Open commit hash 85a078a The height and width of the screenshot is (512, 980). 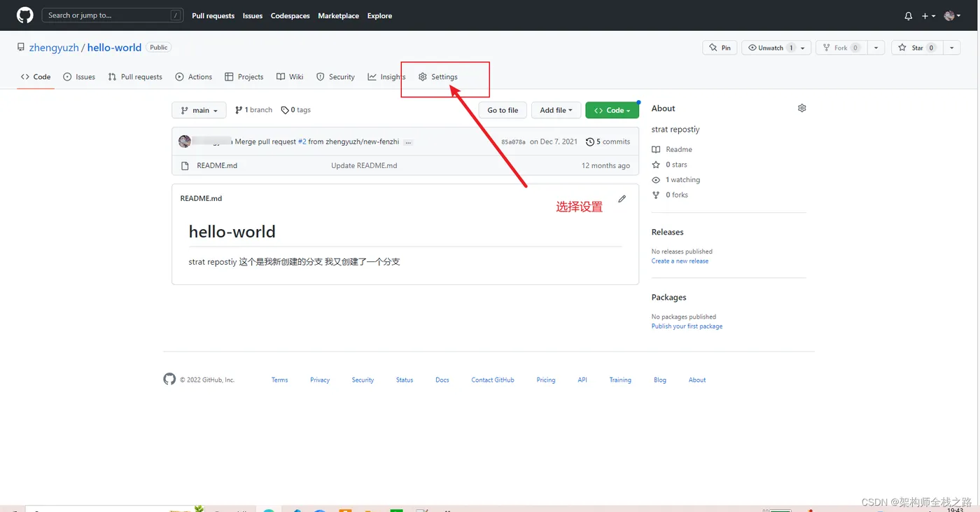(x=513, y=141)
